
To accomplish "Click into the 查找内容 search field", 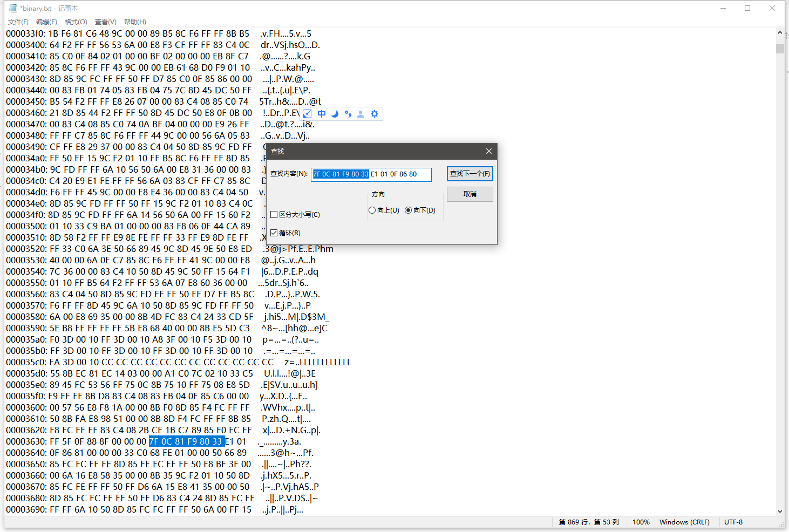I will [x=371, y=174].
